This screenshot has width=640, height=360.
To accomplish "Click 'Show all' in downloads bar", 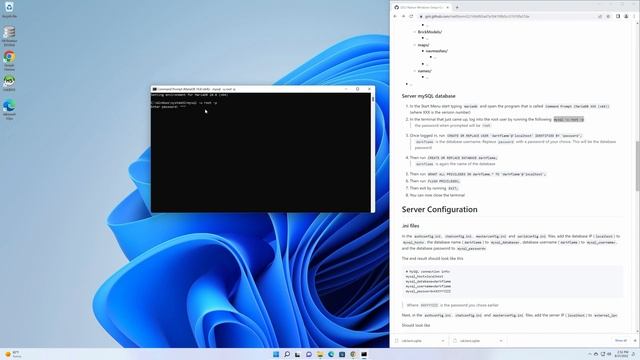I will tap(620, 340).
